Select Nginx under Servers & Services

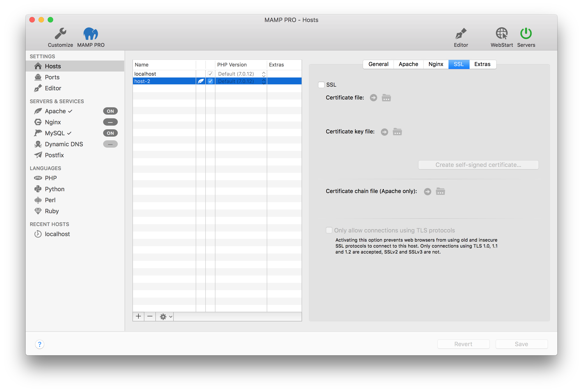pyautogui.click(x=53, y=122)
